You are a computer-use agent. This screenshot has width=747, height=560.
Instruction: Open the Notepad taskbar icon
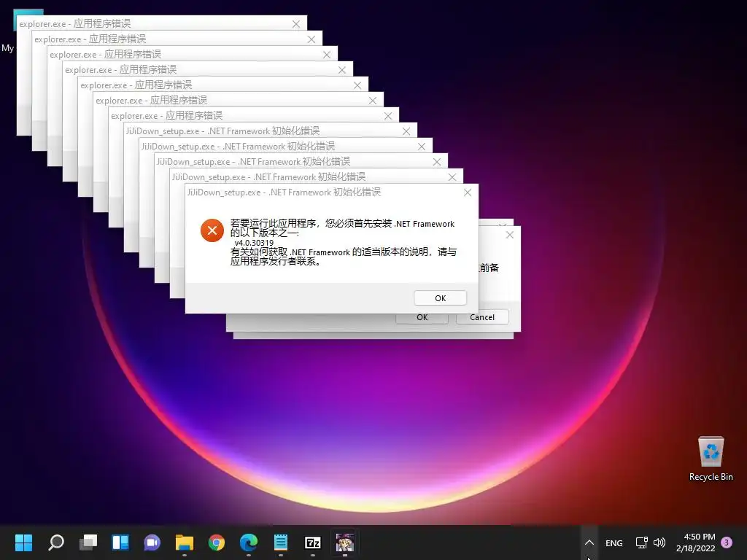[x=281, y=542]
